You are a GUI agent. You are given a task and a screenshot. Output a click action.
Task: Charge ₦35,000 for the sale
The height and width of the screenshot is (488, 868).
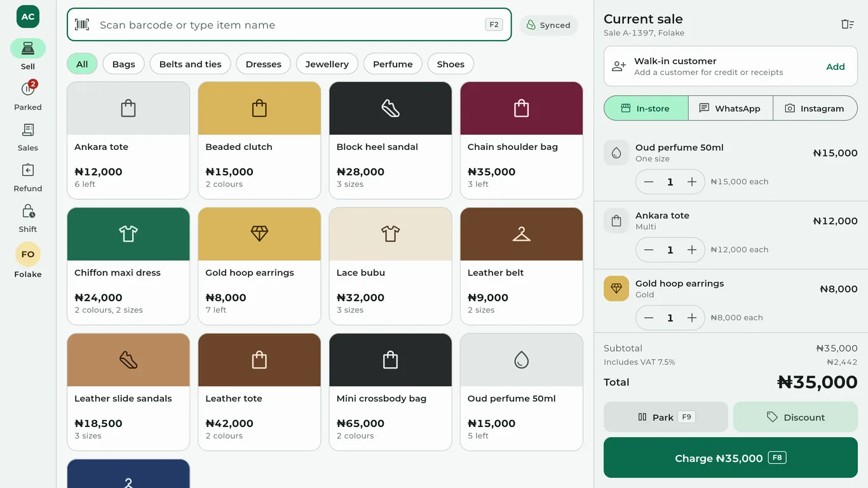pos(731,457)
